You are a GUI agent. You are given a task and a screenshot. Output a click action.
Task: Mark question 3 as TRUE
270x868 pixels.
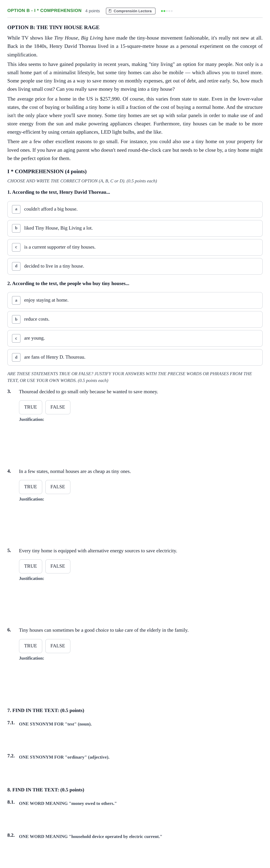(x=31, y=407)
